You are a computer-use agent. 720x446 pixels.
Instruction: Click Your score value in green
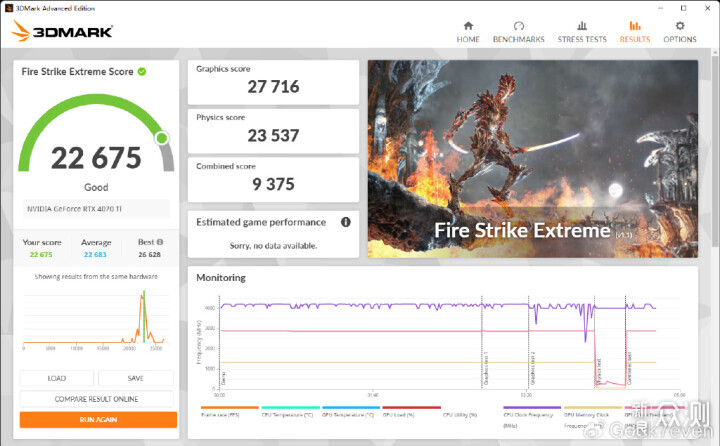point(41,254)
